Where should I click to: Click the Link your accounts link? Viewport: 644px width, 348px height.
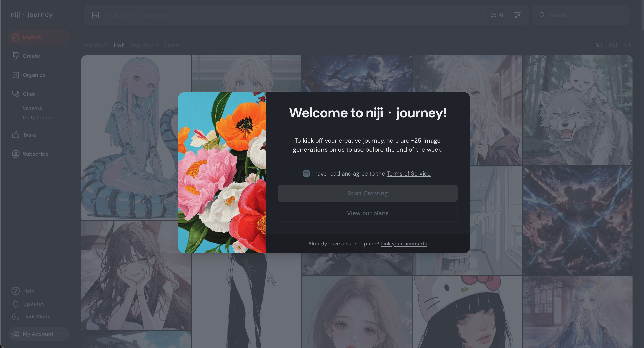404,244
